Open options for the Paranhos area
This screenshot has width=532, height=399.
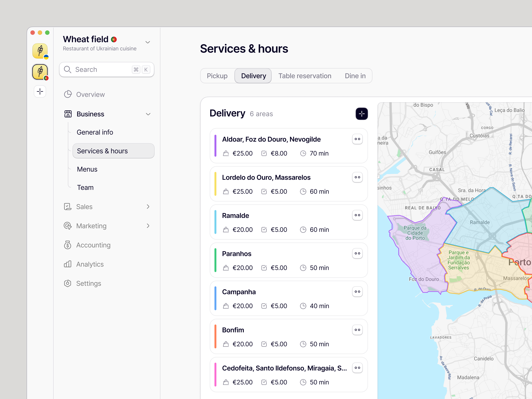(357, 253)
